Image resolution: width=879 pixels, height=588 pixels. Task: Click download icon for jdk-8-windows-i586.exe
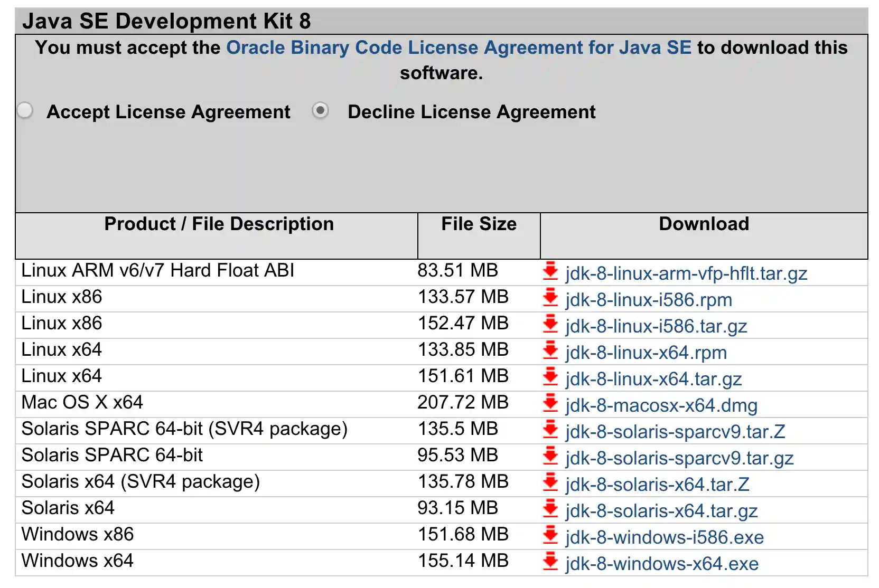click(550, 536)
